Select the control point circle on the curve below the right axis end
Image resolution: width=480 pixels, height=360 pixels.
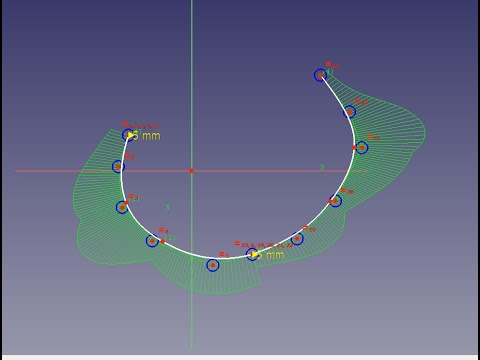pos(335,201)
